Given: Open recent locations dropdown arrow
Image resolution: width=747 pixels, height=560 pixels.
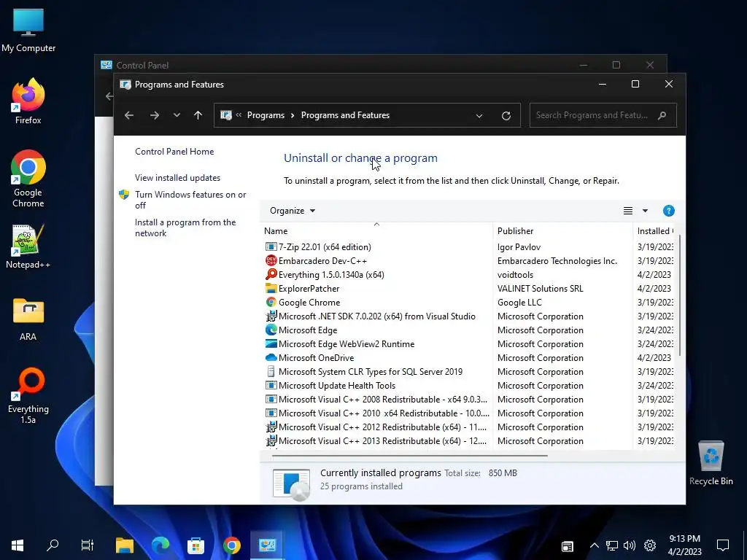Looking at the screenshot, I should 177,115.
